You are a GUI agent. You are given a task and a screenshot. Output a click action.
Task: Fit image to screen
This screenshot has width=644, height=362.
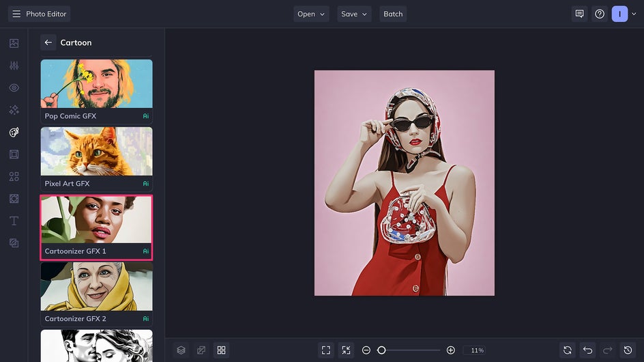pos(326,350)
